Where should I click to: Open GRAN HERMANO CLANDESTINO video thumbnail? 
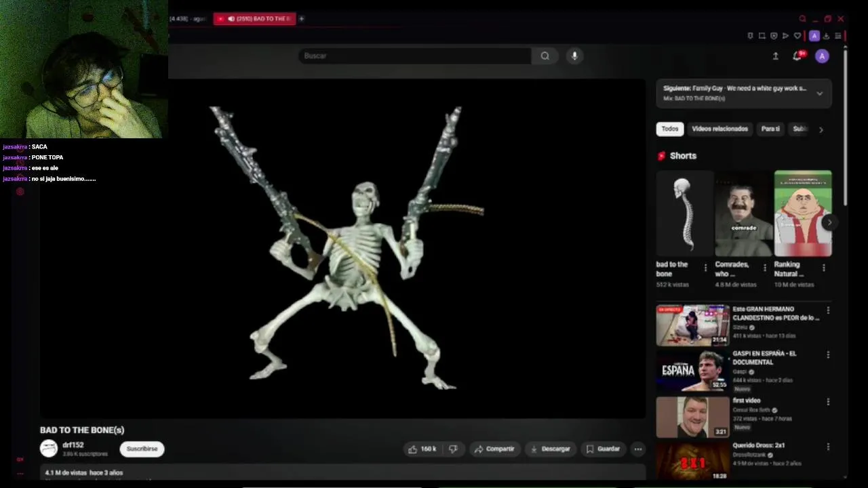click(692, 325)
